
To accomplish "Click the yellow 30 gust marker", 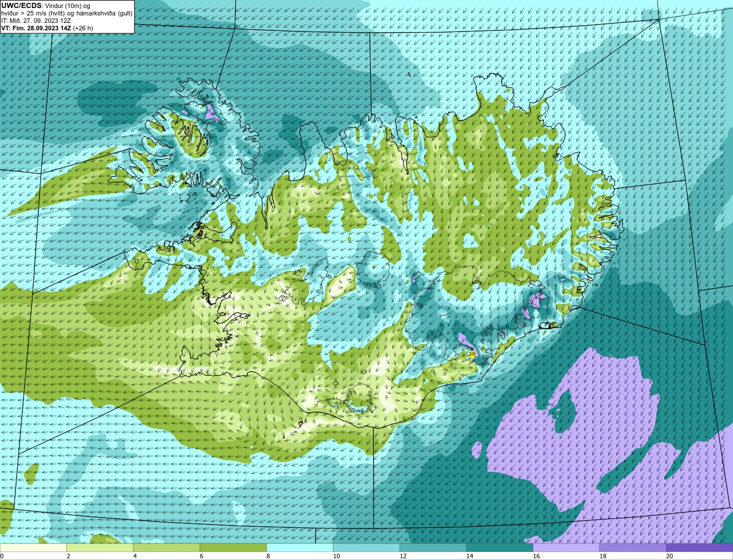I will coord(472,354).
